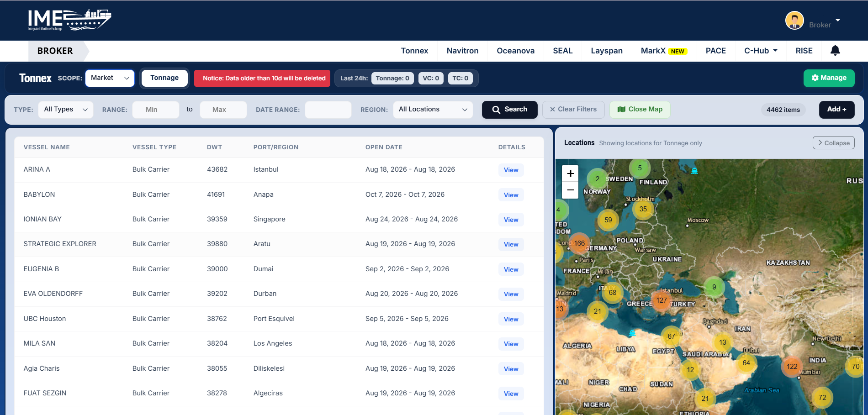The height and width of the screenshot is (415, 868).
Task: Click the 64 cluster marker near Dubai
Action: point(746,363)
